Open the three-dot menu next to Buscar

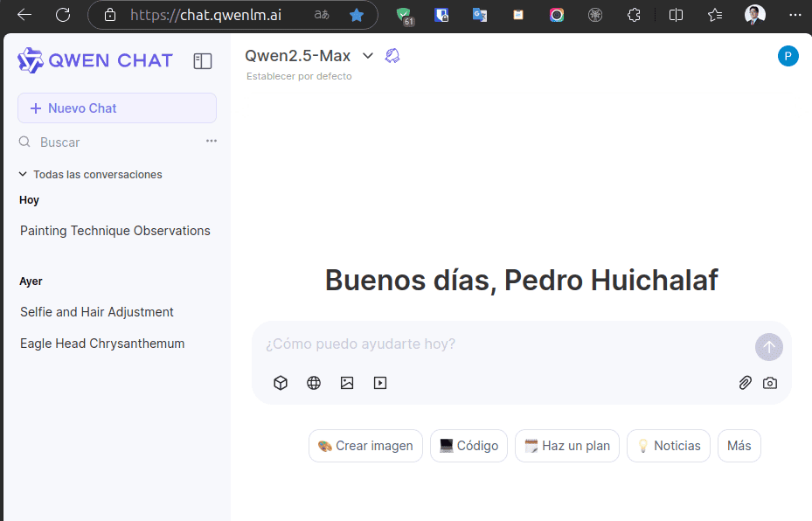tap(212, 141)
